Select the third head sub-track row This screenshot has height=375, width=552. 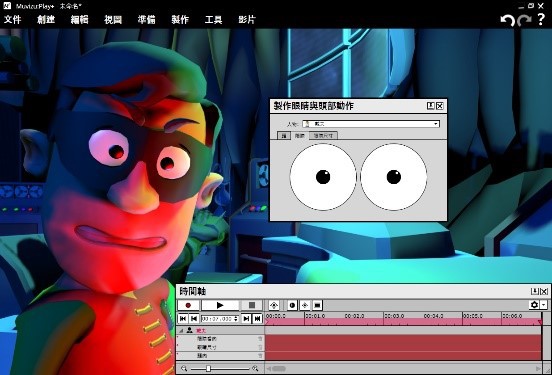[x=220, y=356]
